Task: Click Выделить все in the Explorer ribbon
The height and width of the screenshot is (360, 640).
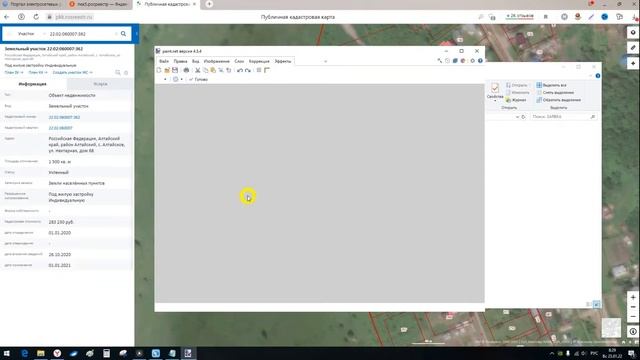Action: [551, 85]
